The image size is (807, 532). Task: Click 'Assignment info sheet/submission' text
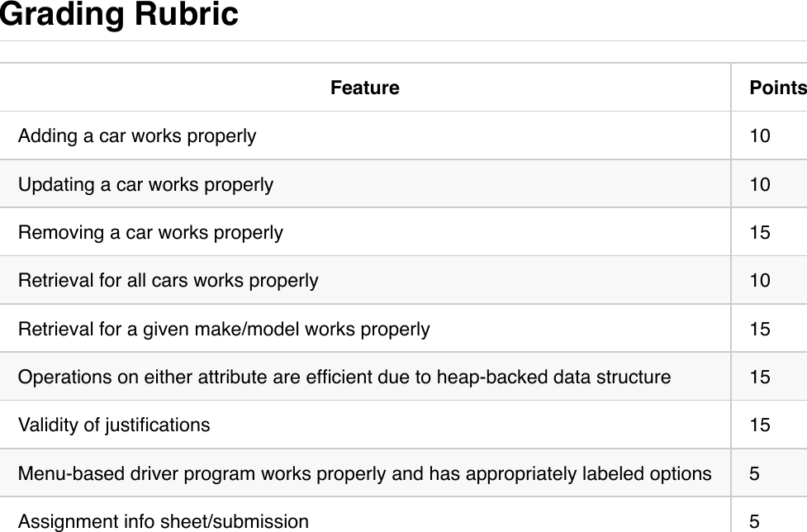pos(164,521)
